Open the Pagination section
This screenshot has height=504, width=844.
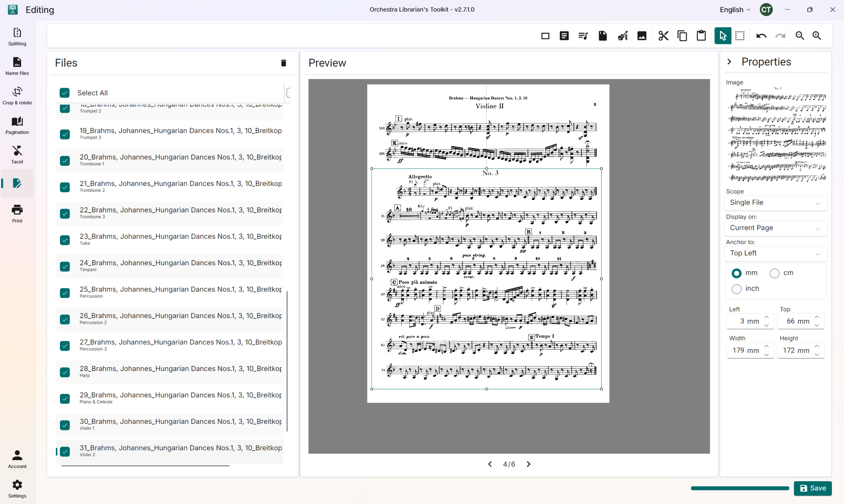click(17, 125)
